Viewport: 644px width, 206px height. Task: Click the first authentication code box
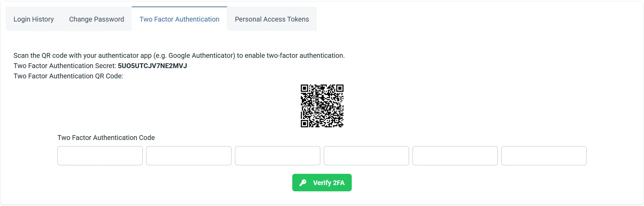100,156
